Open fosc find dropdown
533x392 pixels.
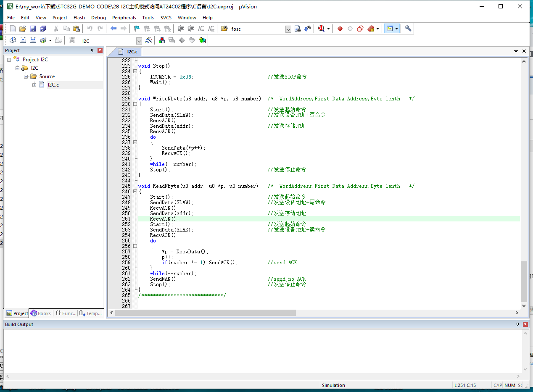point(288,29)
